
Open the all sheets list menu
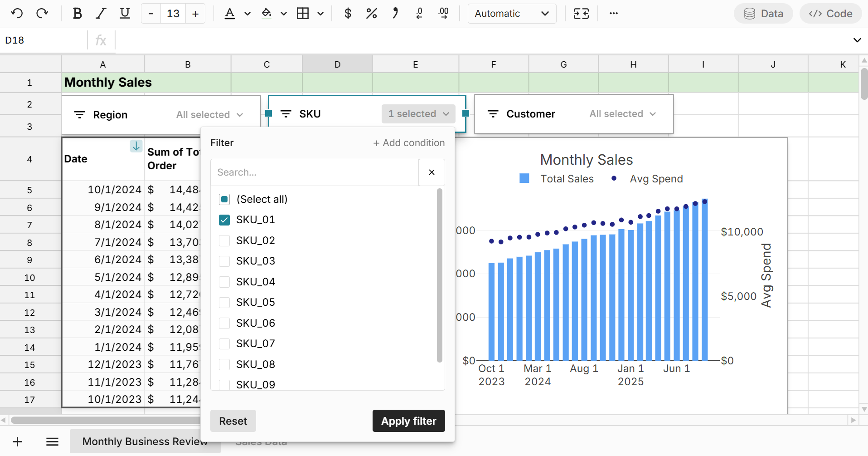pyautogui.click(x=53, y=441)
